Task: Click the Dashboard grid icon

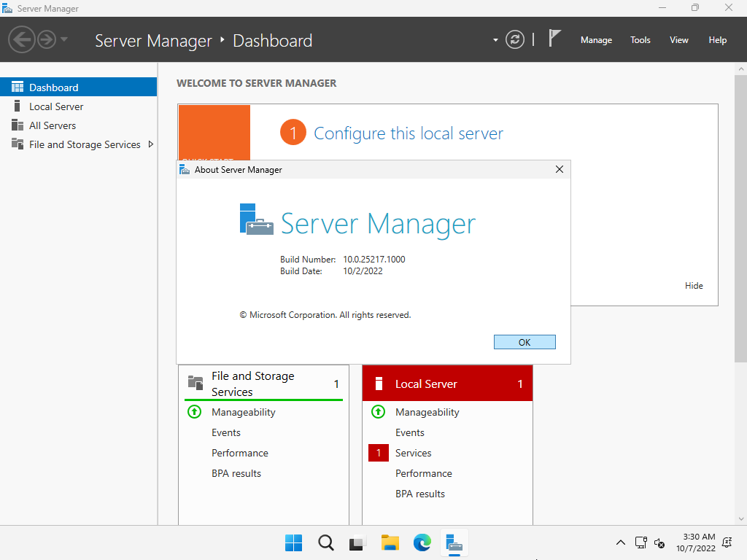Action: 18,87
